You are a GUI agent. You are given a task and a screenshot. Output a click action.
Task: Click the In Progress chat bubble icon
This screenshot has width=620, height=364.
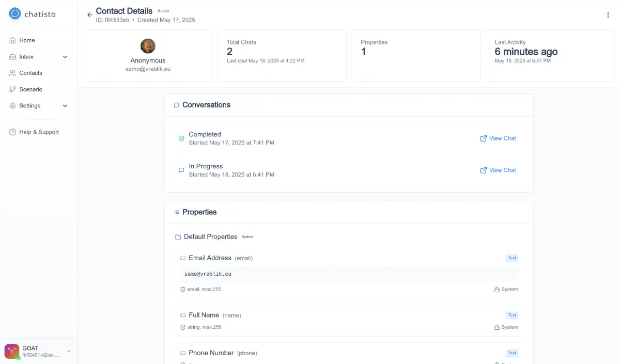181,170
